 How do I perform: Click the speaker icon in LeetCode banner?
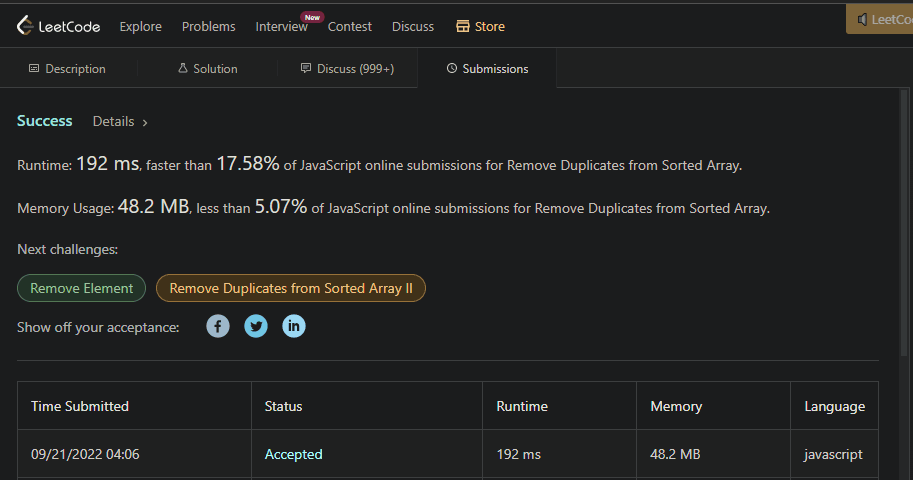[862, 20]
